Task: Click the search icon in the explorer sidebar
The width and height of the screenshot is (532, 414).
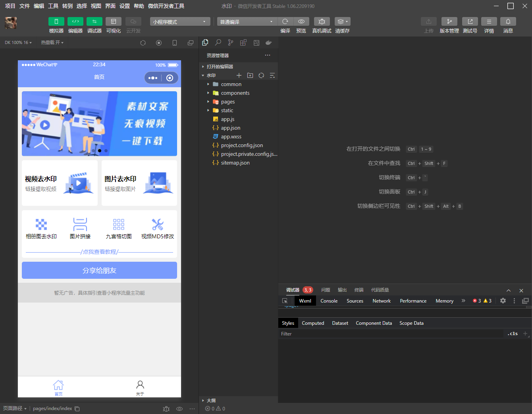Action: coord(218,42)
